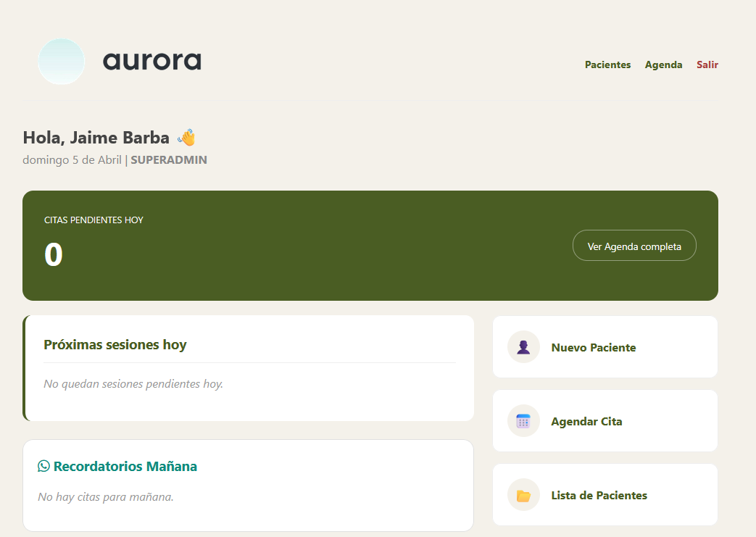Click the yellow folder icon
This screenshot has height=537, width=756.
click(523, 496)
